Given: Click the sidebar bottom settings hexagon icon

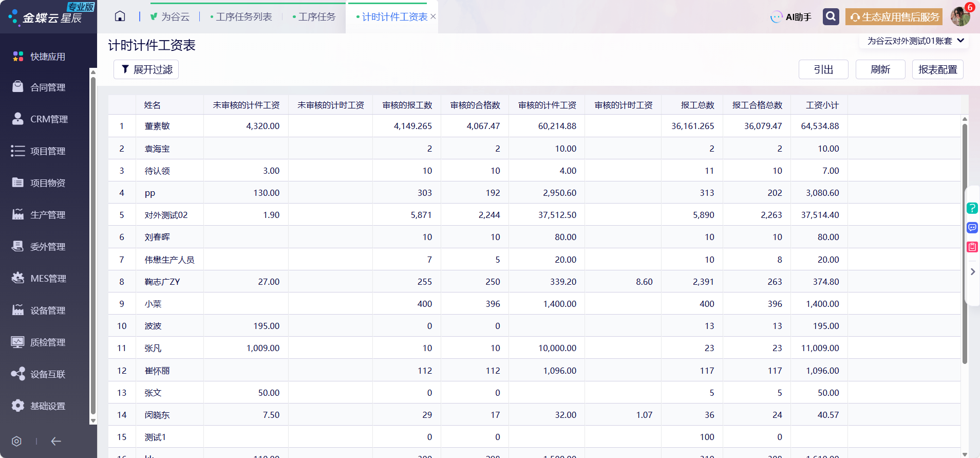Looking at the screenshot, I should coord(16,441).
